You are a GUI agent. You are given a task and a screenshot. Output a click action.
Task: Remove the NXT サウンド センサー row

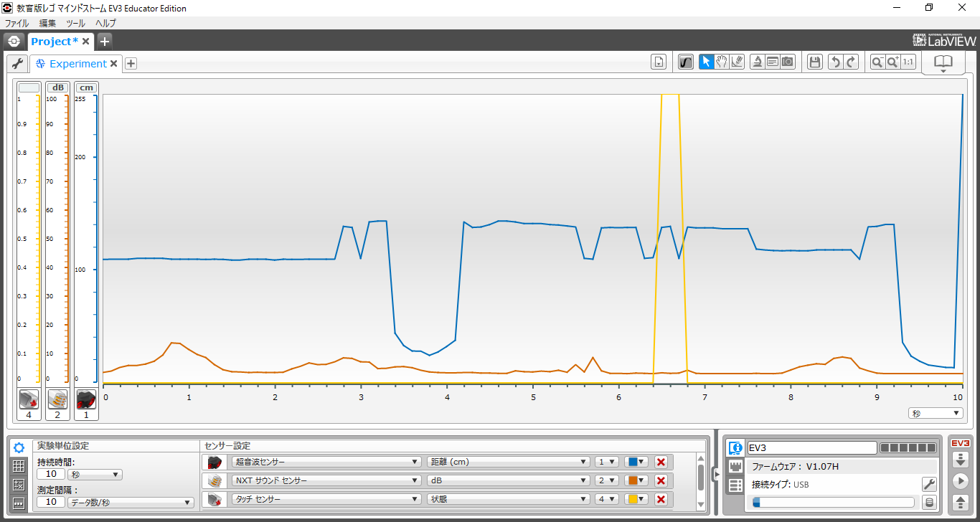(661, 480)
